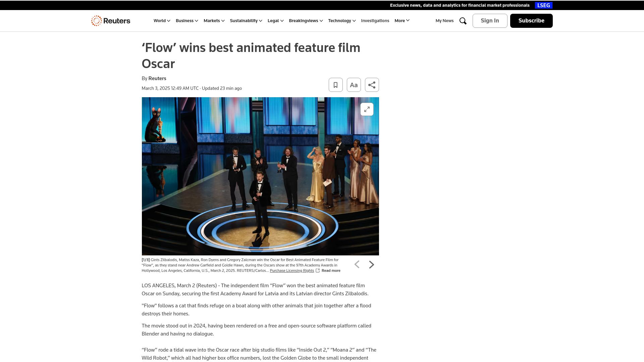
Task: Click the Reuters author byline
Action: tap(157, 78)
